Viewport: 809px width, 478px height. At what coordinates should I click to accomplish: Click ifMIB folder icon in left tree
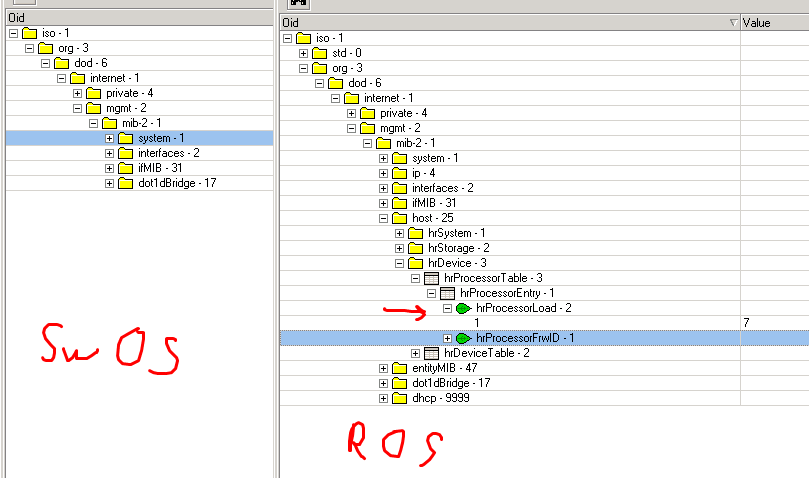click(x=125, y=168)
